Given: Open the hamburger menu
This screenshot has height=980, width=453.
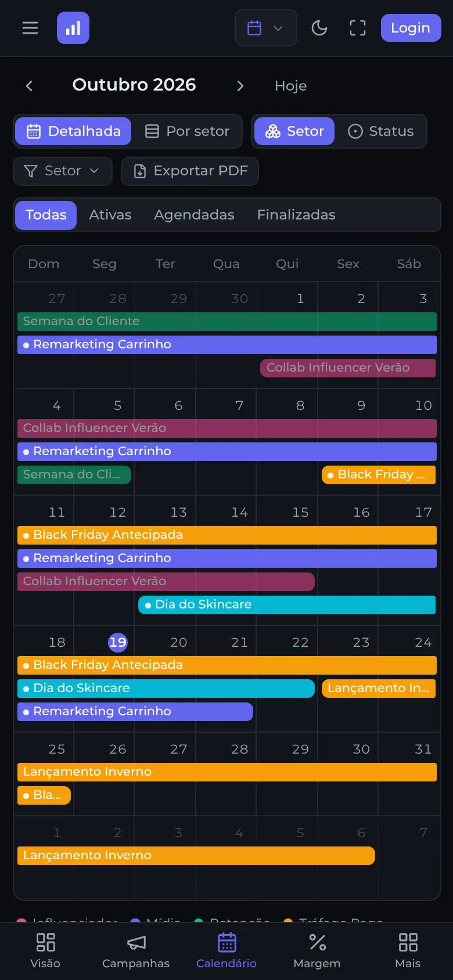Looking at the screenshot, I should click(x=30, y=28).
